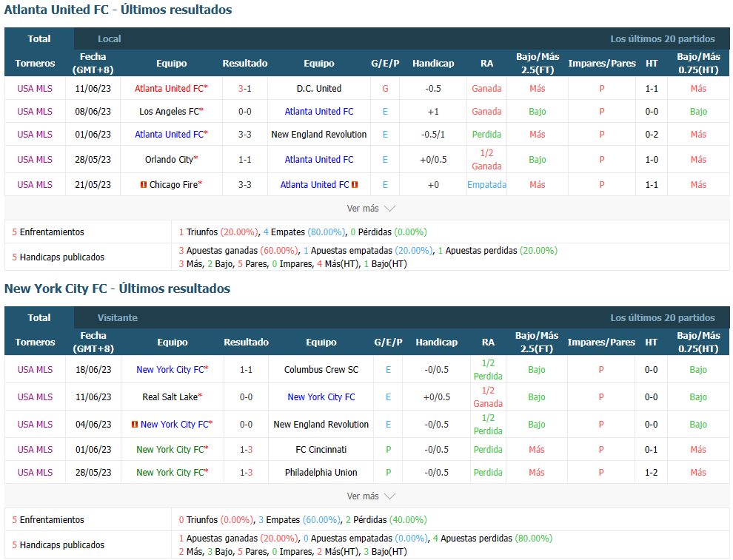Click the Resultado column header in New York City table
The image size is (733, 560).
[x=247, y=343]
